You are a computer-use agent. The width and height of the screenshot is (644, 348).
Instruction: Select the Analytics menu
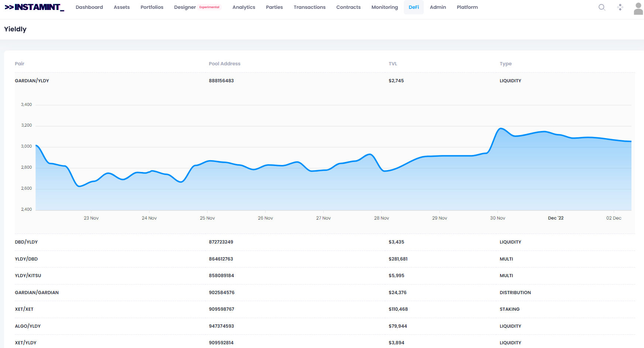[244, 7]
